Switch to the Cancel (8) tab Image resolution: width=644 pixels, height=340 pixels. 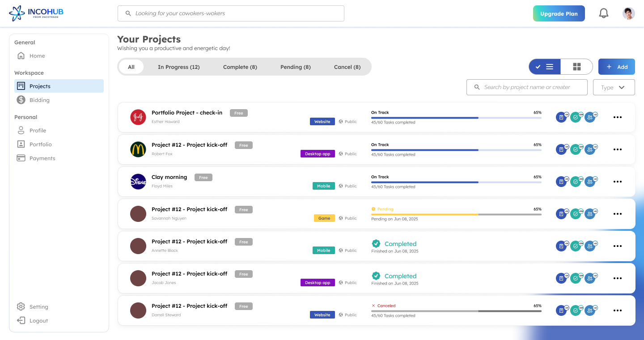[347, 67]
